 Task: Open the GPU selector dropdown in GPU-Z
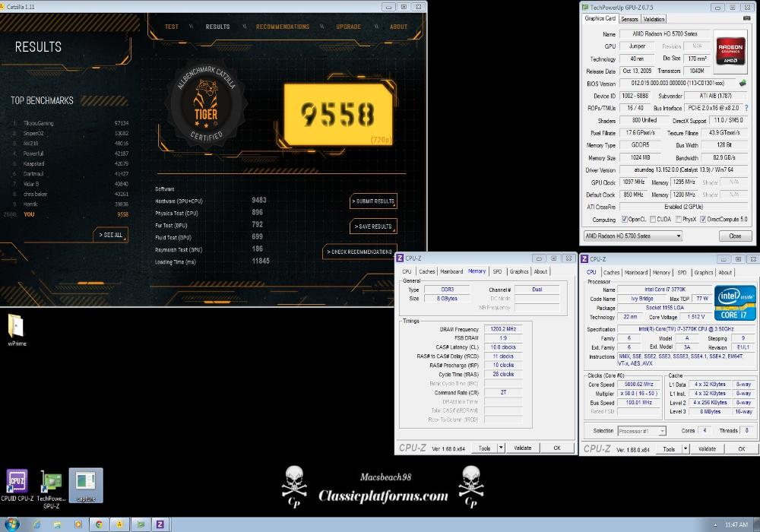[633, 236]
